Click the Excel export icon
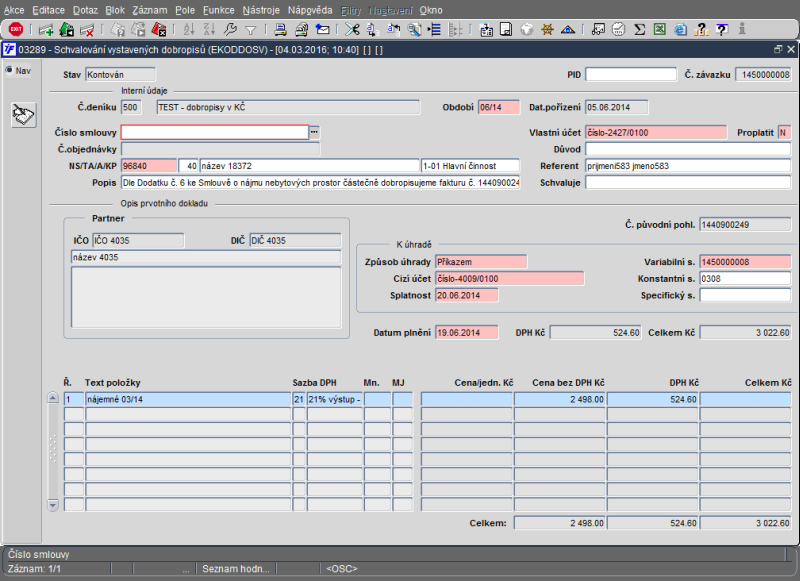This screenshot has height=581, width=800. click(x=660, y=29)
